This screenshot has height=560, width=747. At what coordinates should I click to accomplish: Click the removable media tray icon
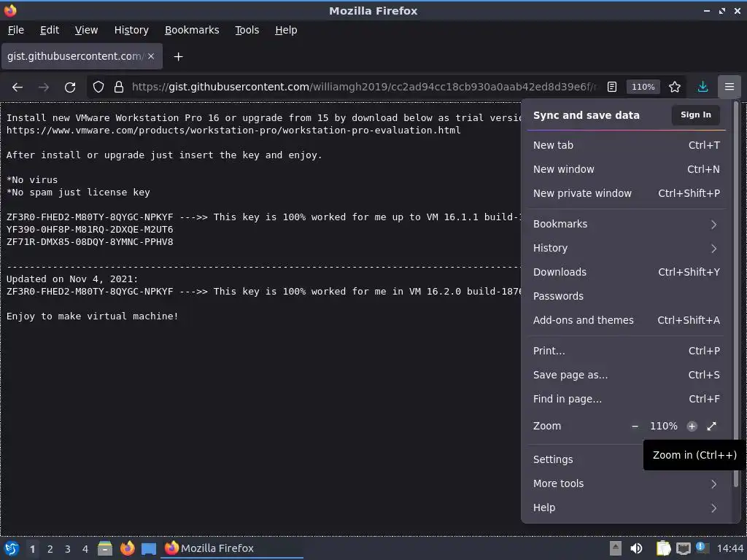click(616, 548)
